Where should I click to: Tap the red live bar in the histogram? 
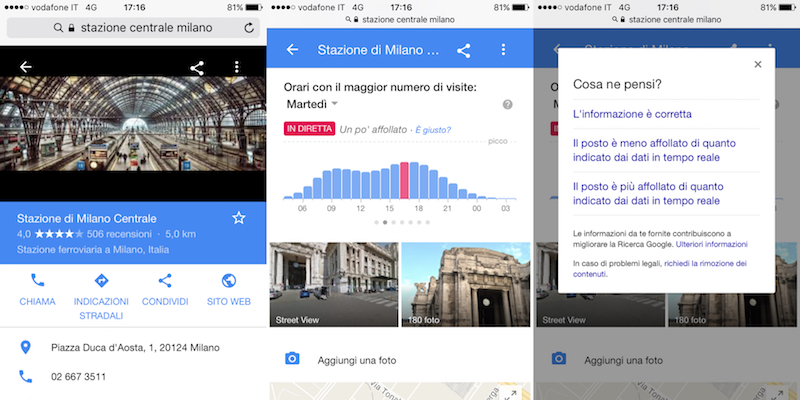[x=405, y=181]
